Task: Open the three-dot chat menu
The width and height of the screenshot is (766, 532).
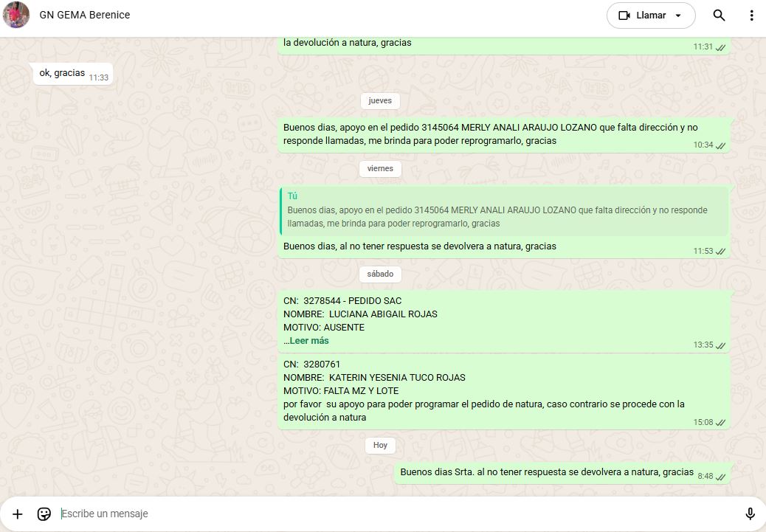Action: click(751, 15)
